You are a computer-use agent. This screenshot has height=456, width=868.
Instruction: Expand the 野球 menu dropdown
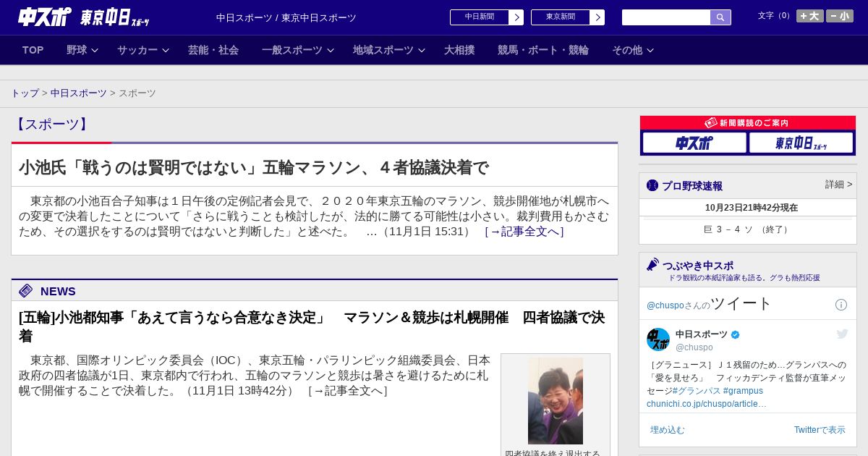82,50
